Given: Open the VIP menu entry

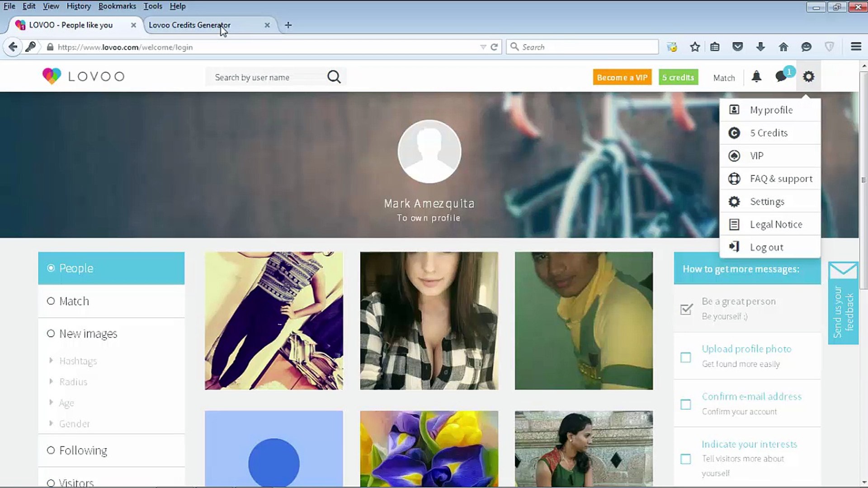Looking at the screenshot, I should [756, 155].
